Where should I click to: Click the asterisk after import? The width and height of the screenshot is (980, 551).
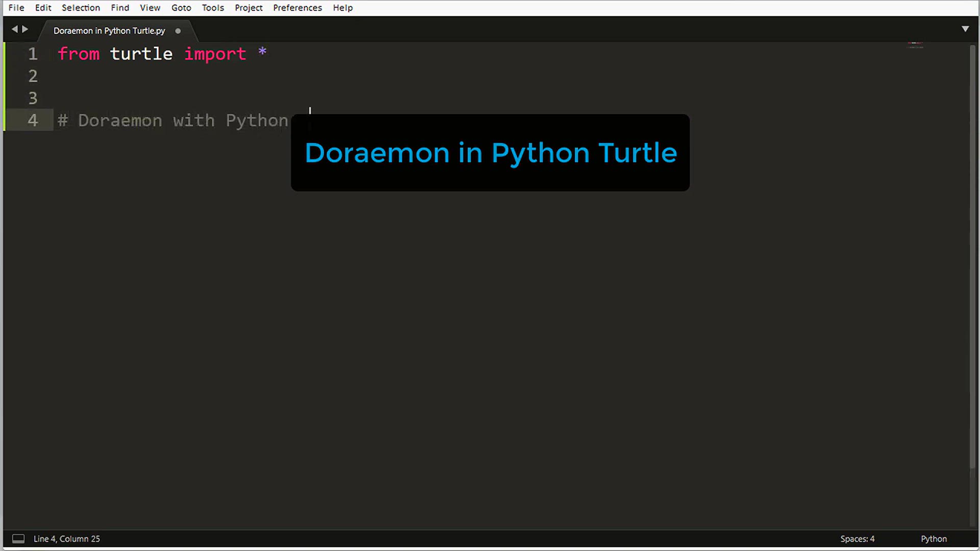pyautogui.click(x=262, y=52)
